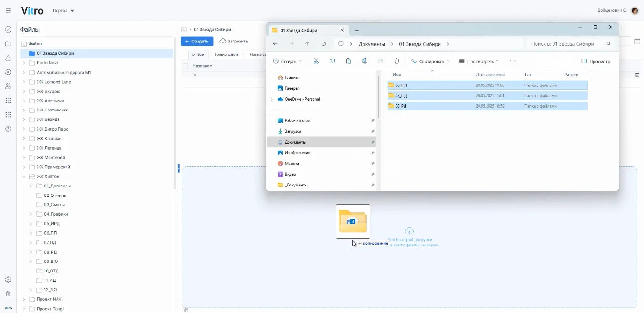Switch to the Все filter tab

tap(198, 55)
